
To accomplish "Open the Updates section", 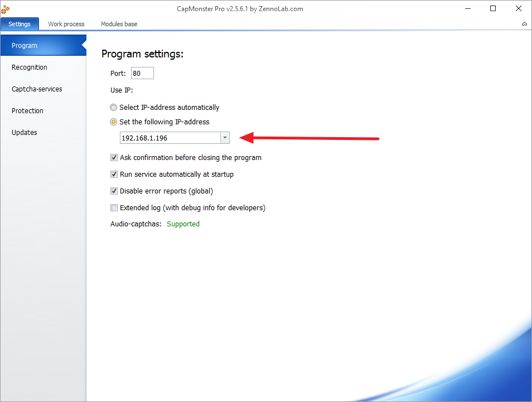I will (43, 132).
